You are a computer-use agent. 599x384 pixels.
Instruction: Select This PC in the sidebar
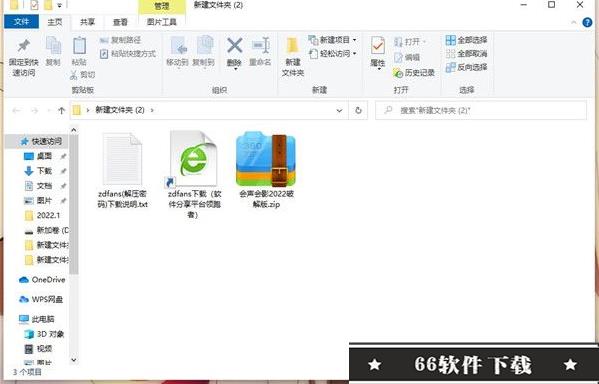tap(37, 319)
